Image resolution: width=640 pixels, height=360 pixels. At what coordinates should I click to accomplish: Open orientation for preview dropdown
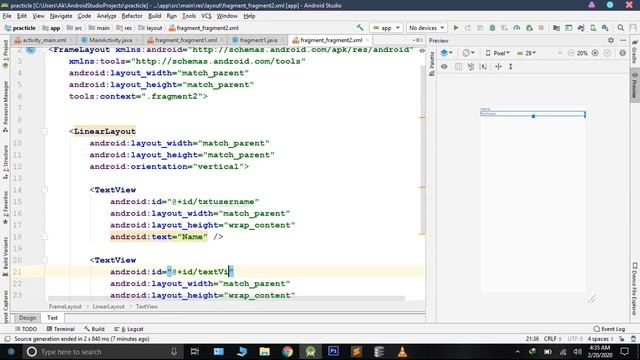(468, 53)
